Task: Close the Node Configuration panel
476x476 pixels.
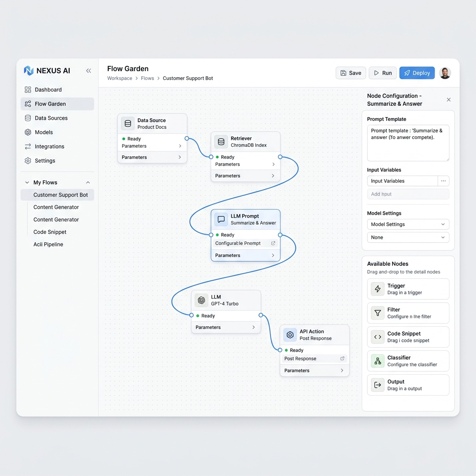Action: 449,99
